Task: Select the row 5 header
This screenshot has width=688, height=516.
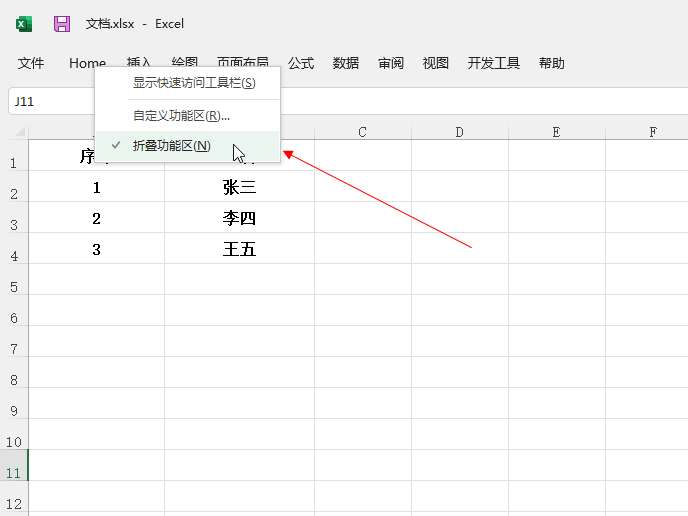Action: (14, 287)
